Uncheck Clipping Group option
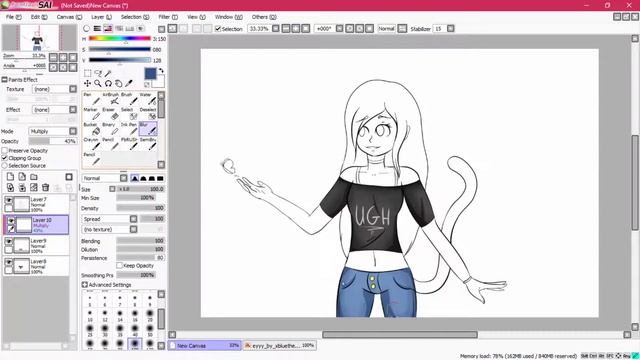Screen dimensions: 640x360 pyautogui.click(x=4, y=158)
